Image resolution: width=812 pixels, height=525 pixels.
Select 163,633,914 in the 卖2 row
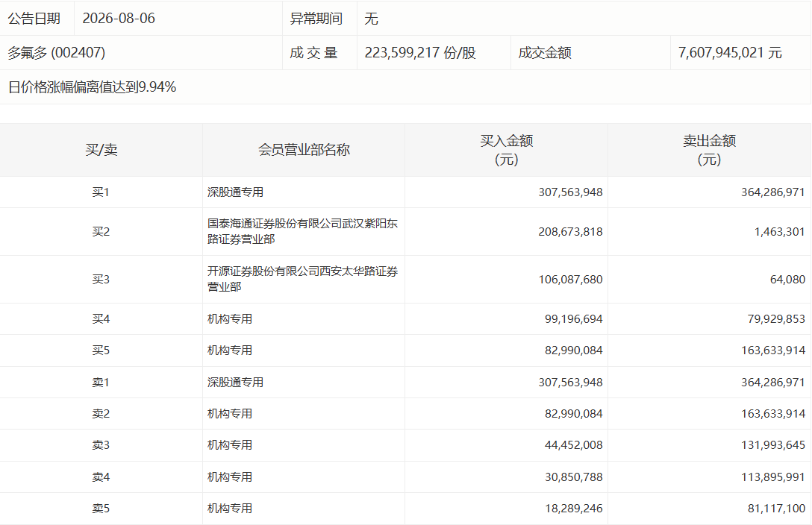[x=772, y=414]
